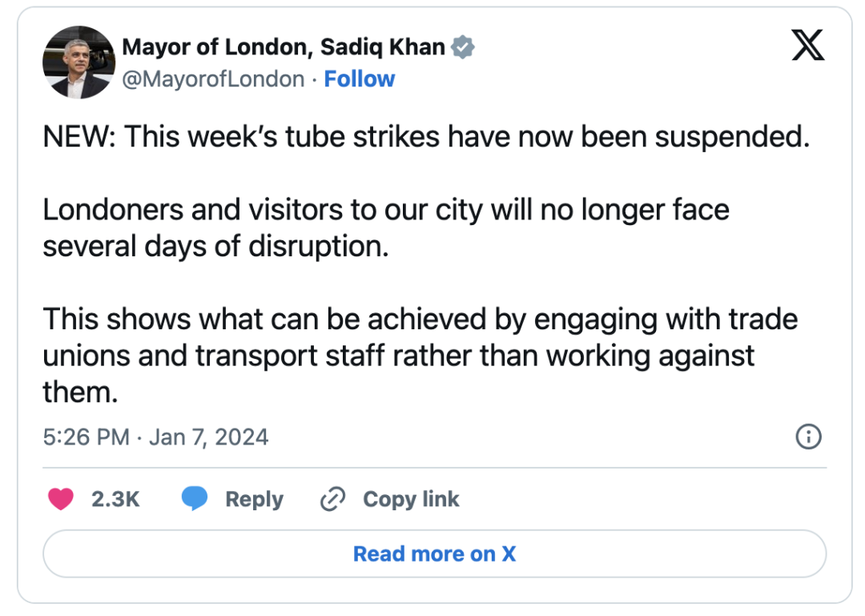Click the 5:26 PM post time
Image resolution: width=865 pixels, height=616 pixels.
[86, 437]
